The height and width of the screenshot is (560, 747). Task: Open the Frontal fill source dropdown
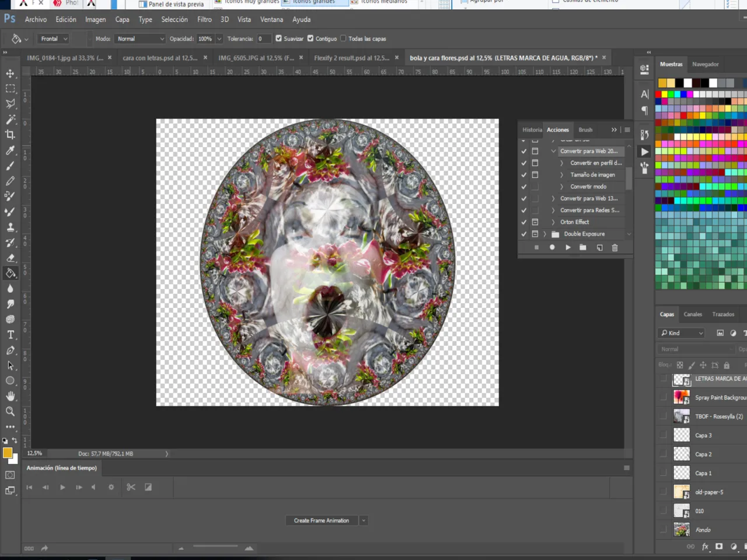pos(54,38)
